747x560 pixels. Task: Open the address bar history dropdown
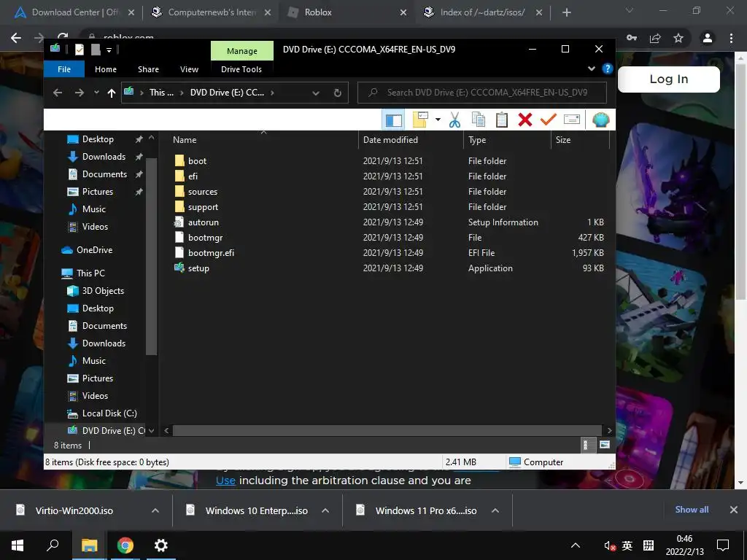315,93
